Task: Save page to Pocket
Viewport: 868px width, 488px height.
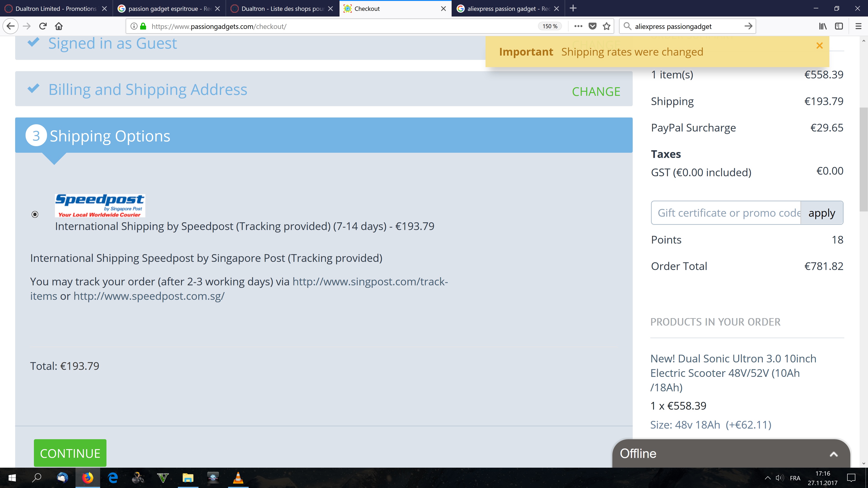Action: (592, 26)
